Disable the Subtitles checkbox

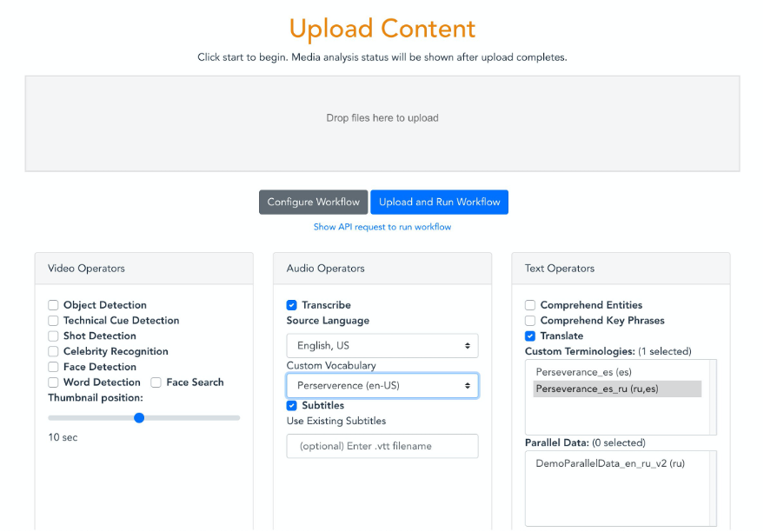[x=291, y=405]
